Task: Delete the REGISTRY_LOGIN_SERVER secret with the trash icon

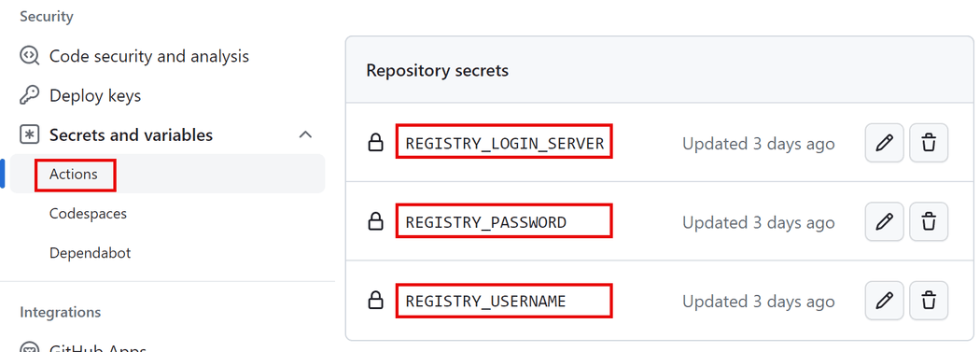Action: 929,143
